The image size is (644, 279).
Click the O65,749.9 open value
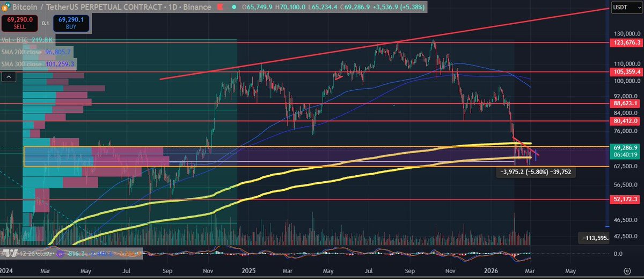point(258,7)
